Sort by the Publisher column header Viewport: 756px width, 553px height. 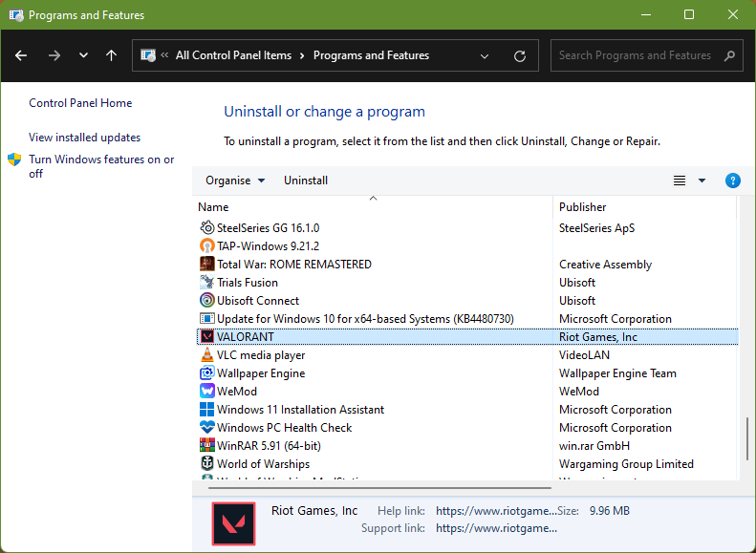point(644,207)
